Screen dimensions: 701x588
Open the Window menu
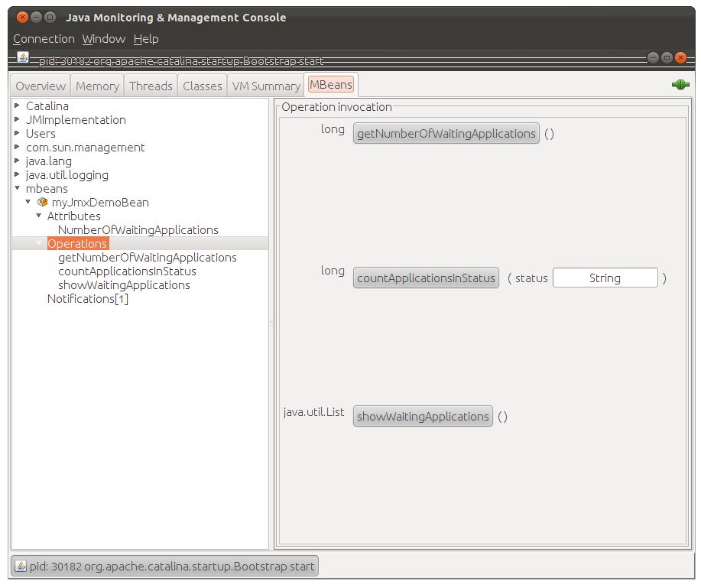tap(104, 39)
